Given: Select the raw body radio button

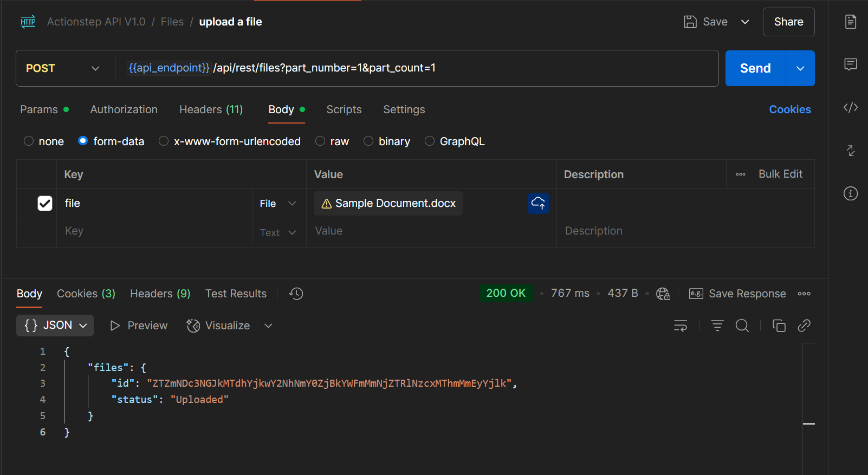Looking at the screenshot, I should [320, 141].
